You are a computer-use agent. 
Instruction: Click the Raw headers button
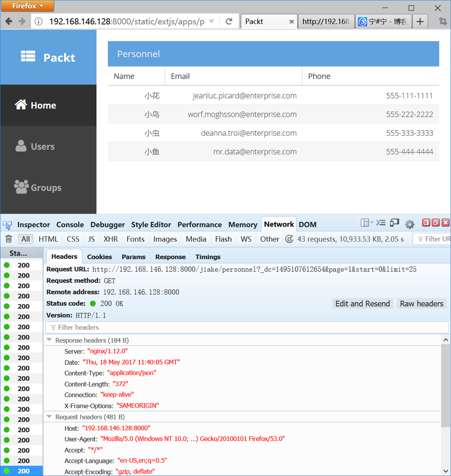[x=421, y=303]
